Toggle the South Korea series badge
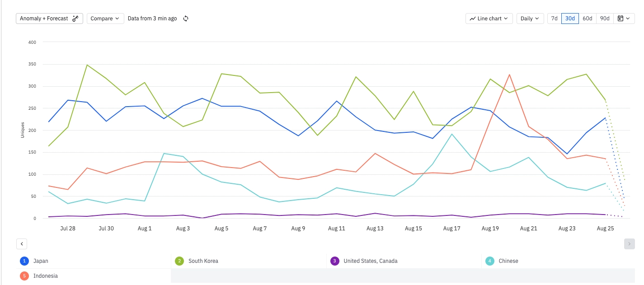This screenshot has width=644, height=285. 179,261
